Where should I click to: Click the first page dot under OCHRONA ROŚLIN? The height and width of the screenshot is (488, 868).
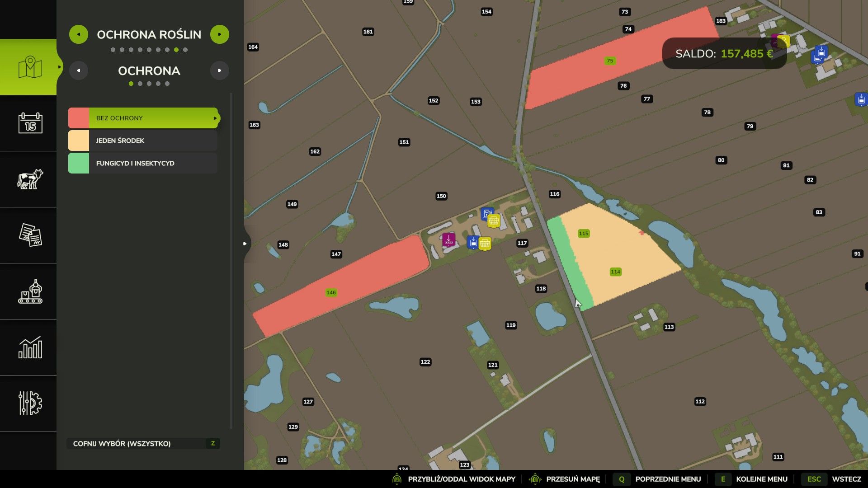(x=113, y=50)
